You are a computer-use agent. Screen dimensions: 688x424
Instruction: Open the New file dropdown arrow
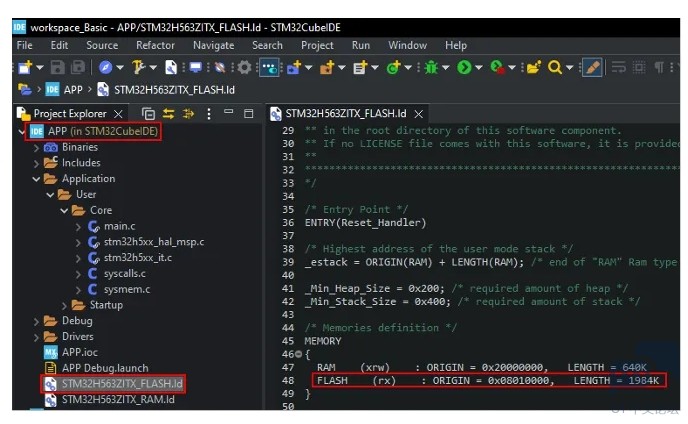tap(39, 68)
